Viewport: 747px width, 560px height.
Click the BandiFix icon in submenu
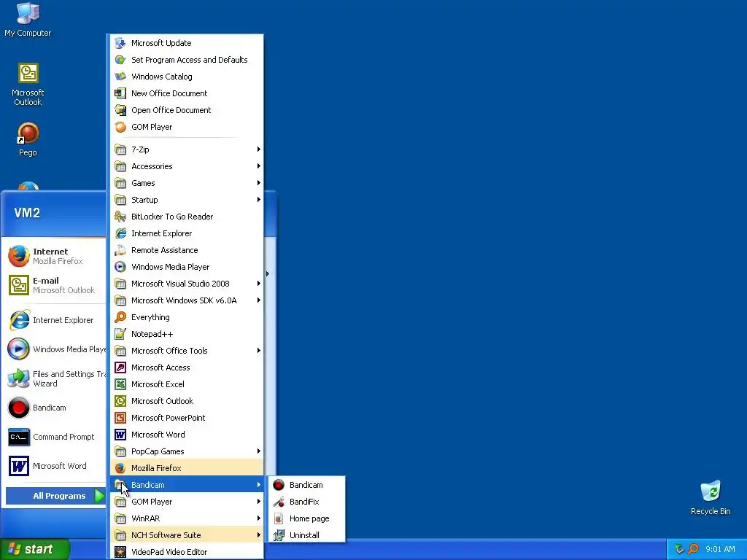[279, 502]
